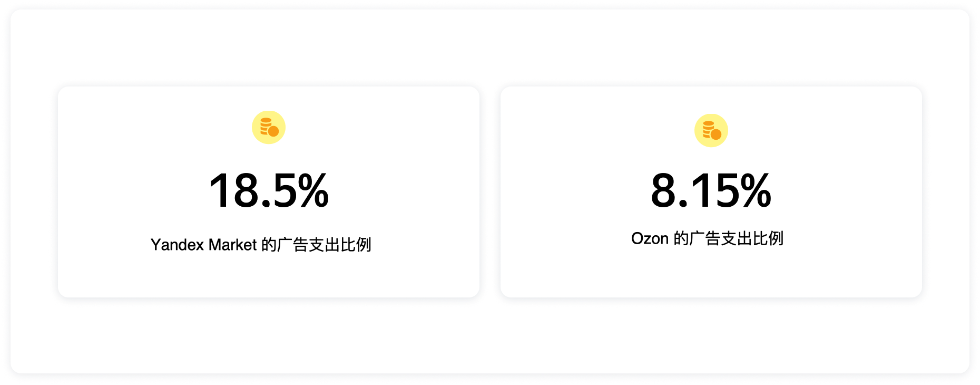Select the yellow circle icon in Ozon card
Viewport: 980px width, 385px height.
tap(711, 130)
